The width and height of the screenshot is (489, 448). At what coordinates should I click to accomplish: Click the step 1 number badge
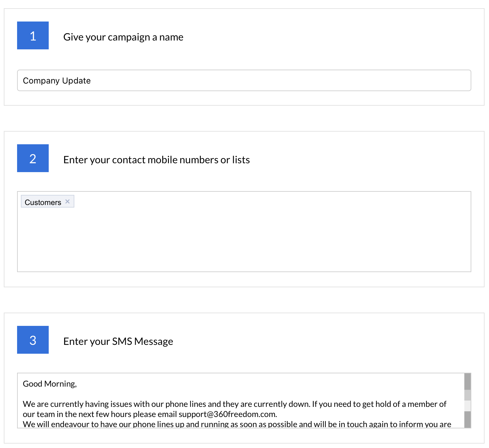pyautogui.click(x=33, y=35)
